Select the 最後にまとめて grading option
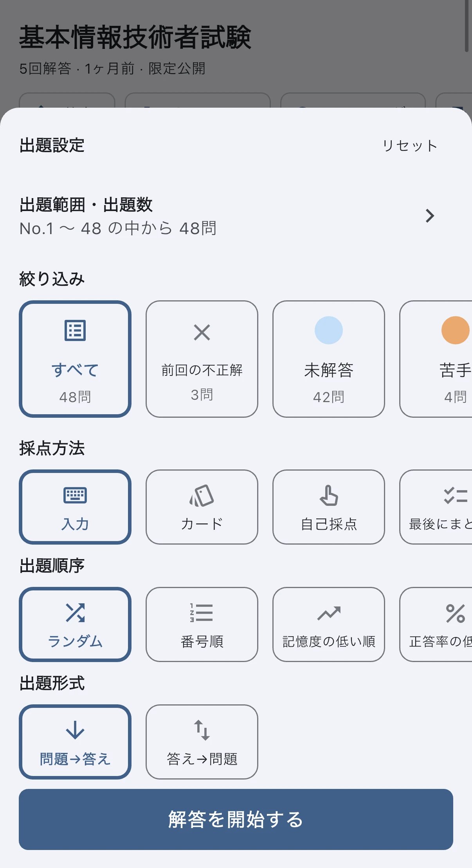This screenshot has height=868, width=472. (x=436, y=507)
